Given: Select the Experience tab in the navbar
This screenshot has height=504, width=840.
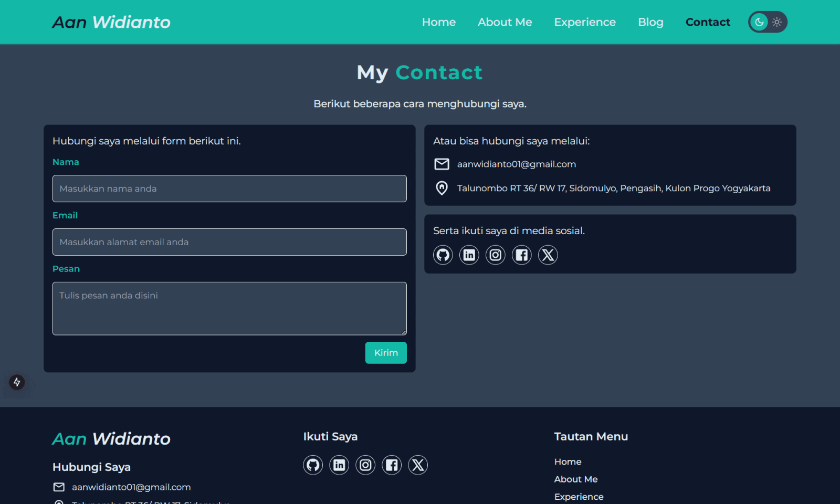Looking at the screenshot, I should 584,22.
